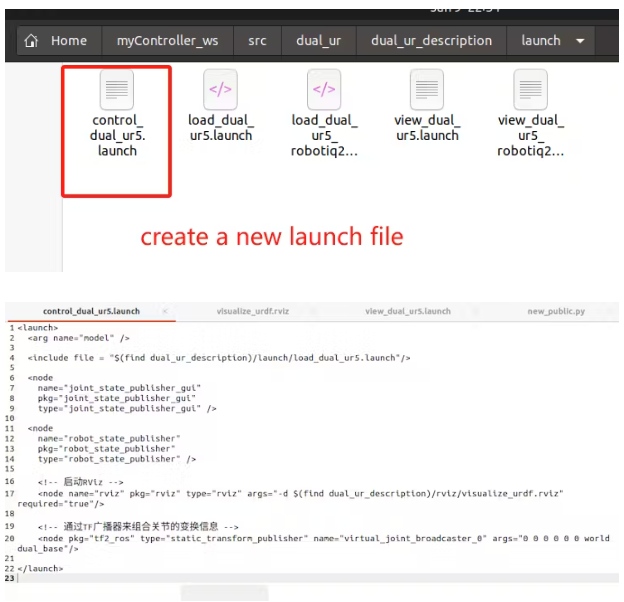Open the new_public.py editor tab
Screen dimensions: 624x602
pos(556,311)
